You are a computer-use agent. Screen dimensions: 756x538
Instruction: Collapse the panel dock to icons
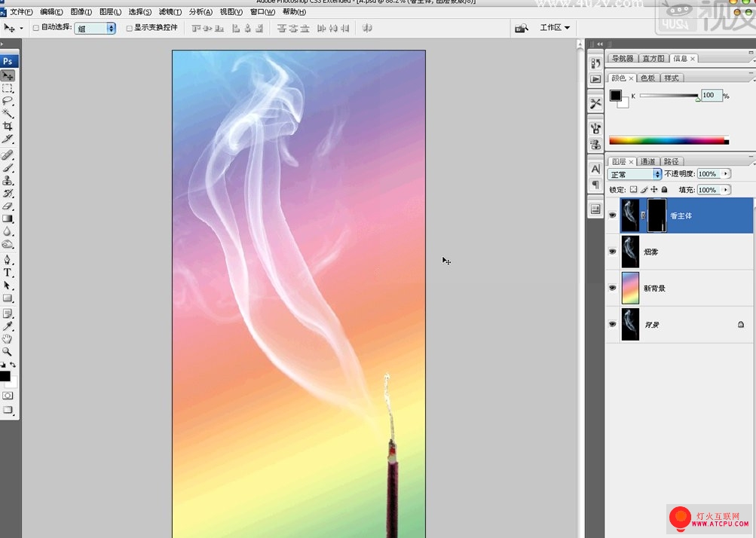[x=599, y=44]
